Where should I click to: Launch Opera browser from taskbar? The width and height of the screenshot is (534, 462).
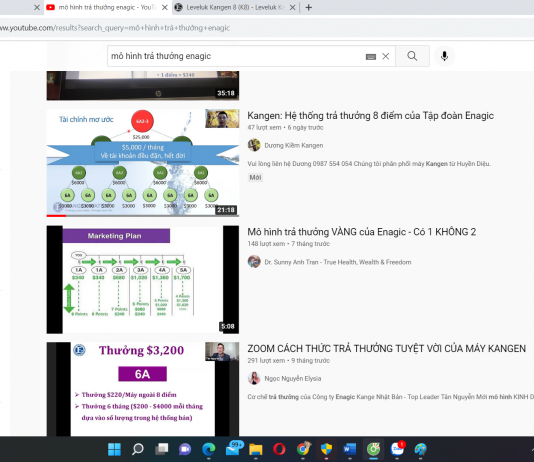click(279, 449)
